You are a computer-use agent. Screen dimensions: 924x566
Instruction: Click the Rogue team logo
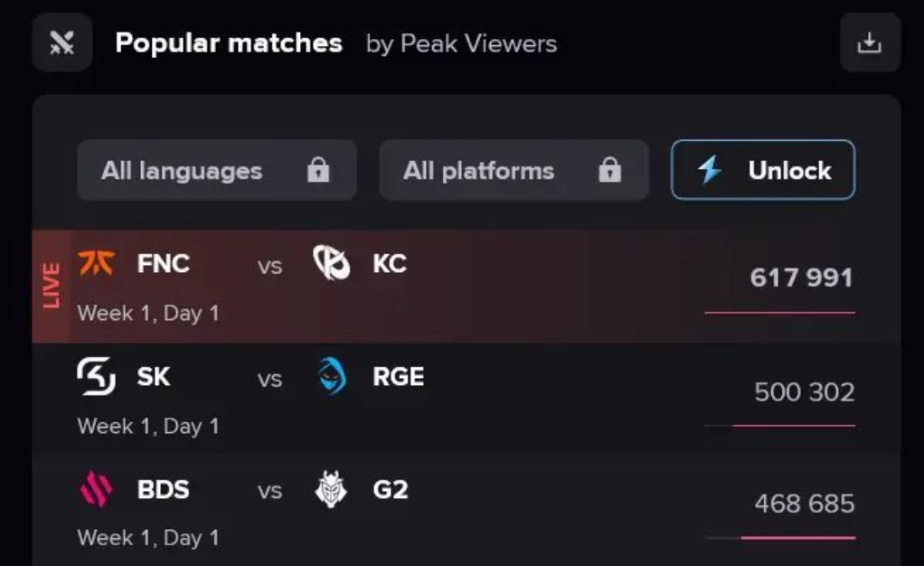click(331, 376)
